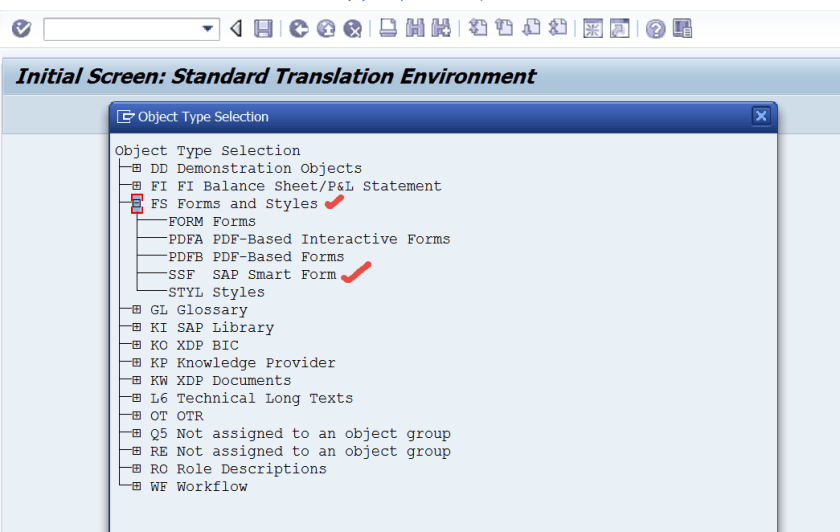
Task: Expand the DD Demonstration Objects node
Action: click(x=137, y=168)
